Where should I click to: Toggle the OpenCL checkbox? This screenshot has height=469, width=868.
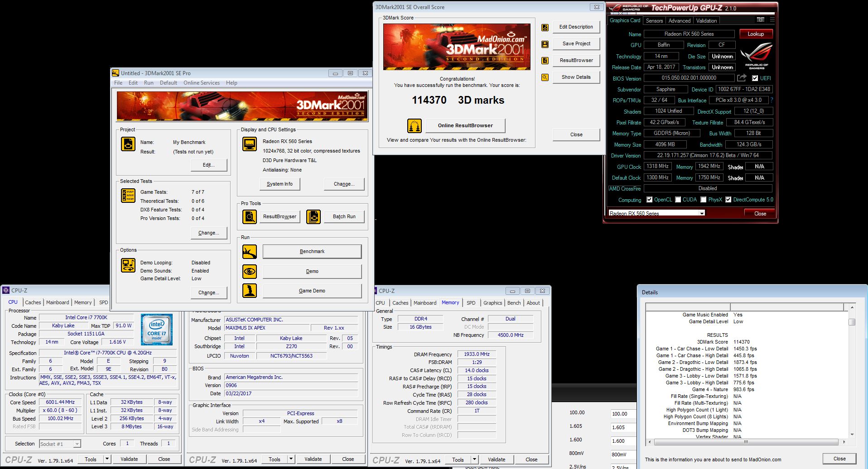coord(649,200)
